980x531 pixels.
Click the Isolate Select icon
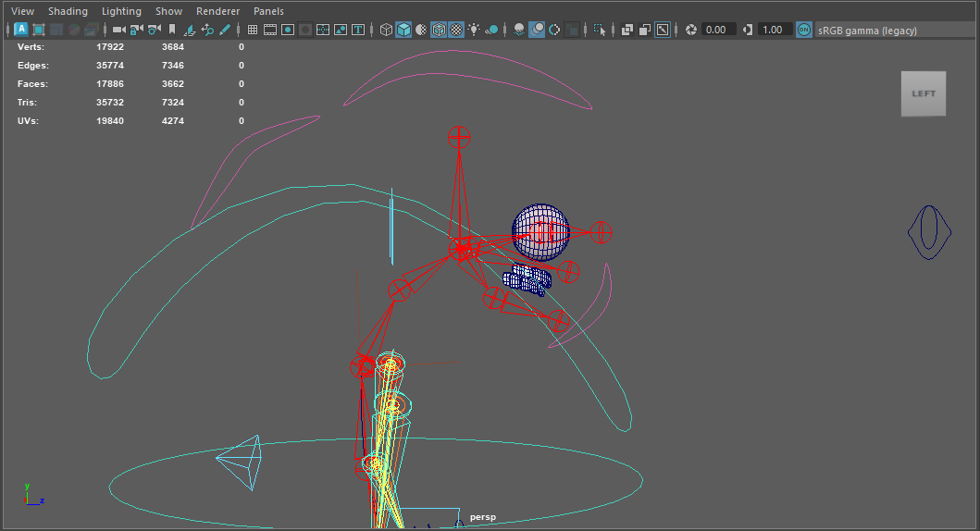[599, 30]
